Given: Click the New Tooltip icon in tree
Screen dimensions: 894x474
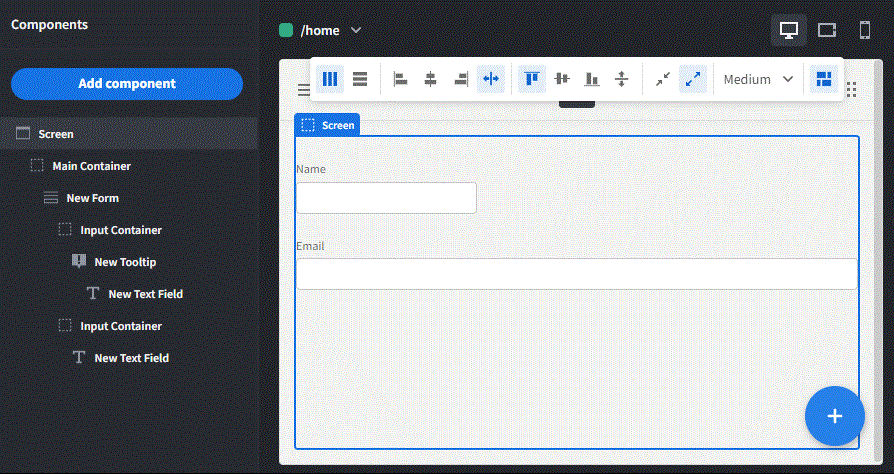Looking at the screenshot, I should click(79, 261).
